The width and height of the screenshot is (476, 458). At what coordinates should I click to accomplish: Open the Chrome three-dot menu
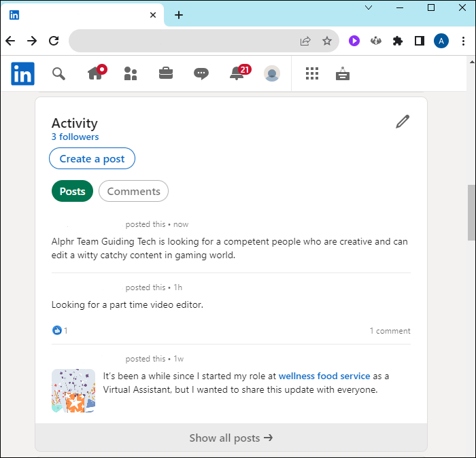pyautogui.click(x=463, y=41)
